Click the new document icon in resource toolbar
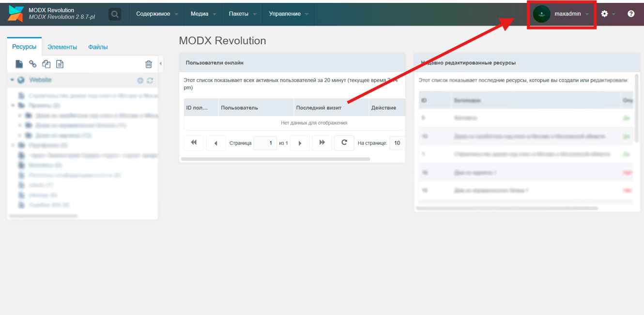The image size is (644, 315). [19, 64]
